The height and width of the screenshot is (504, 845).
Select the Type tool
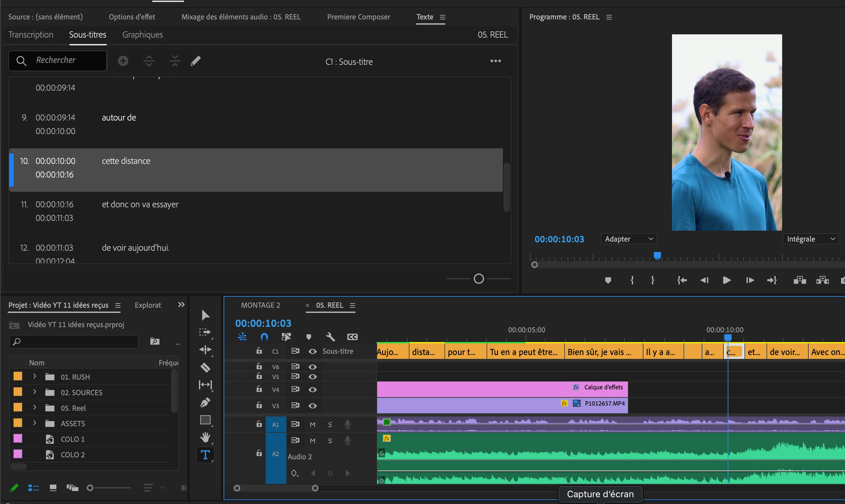click(205, 455)
